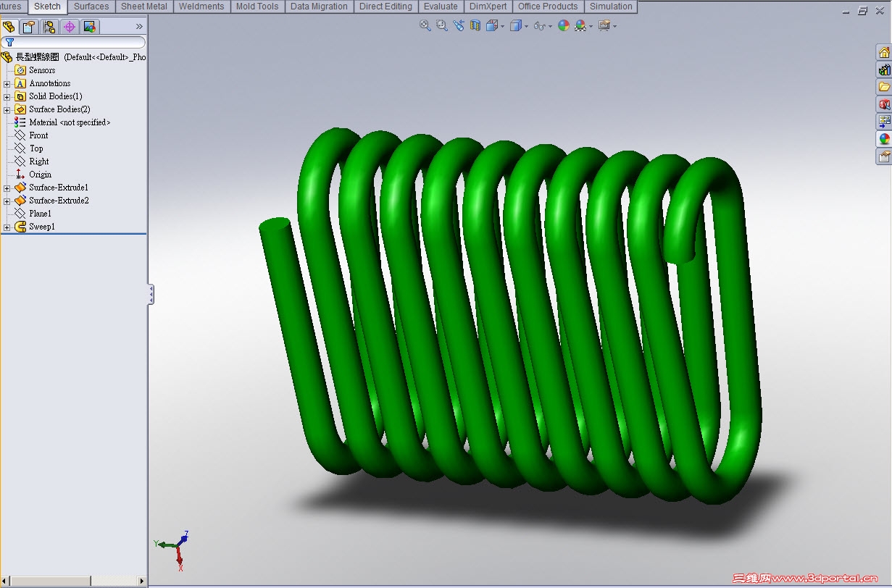This screenshot has width=892, height=588.
Task: Click the View Orientation cube icon
Action: [x=493, y=25]
